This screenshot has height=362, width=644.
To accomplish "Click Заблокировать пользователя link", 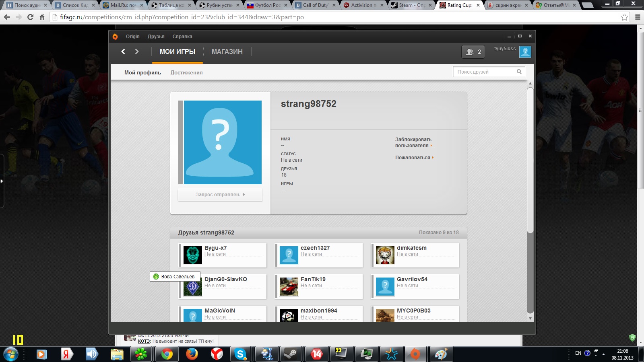I will (413, 142).
